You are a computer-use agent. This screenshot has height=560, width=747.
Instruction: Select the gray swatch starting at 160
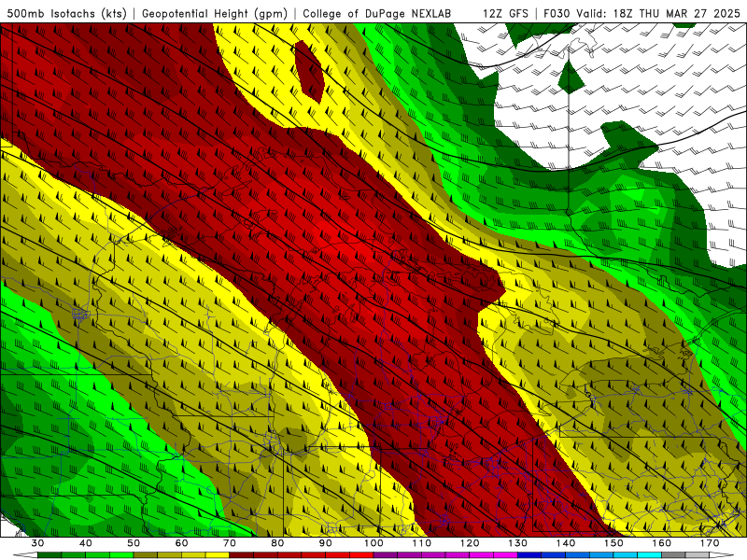(x=673, y=555)
